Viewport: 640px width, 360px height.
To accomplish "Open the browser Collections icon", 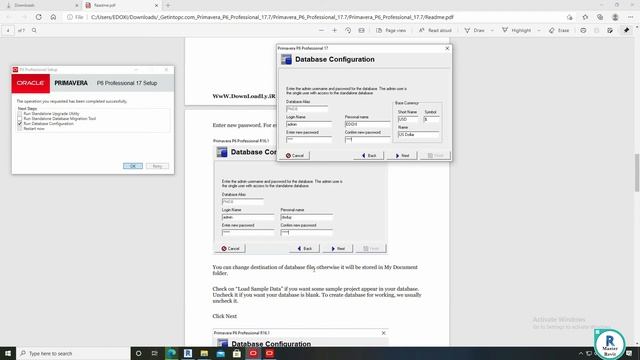I will 600,17.
